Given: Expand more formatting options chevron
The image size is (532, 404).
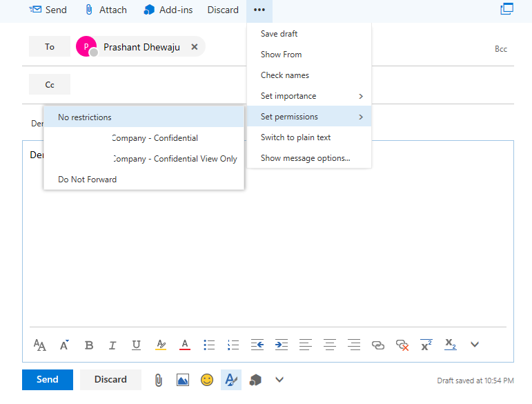Looking at the screenshot, I should [475, 345].
